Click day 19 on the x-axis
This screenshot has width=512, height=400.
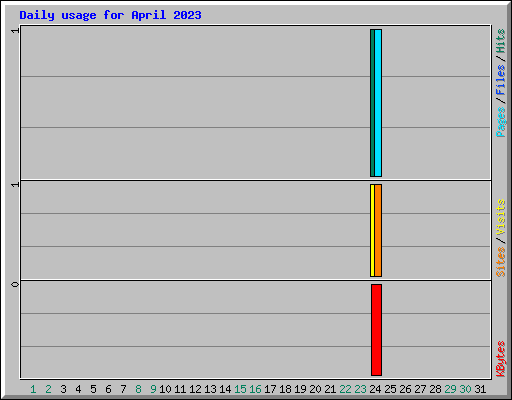click(x=300, y=389)
